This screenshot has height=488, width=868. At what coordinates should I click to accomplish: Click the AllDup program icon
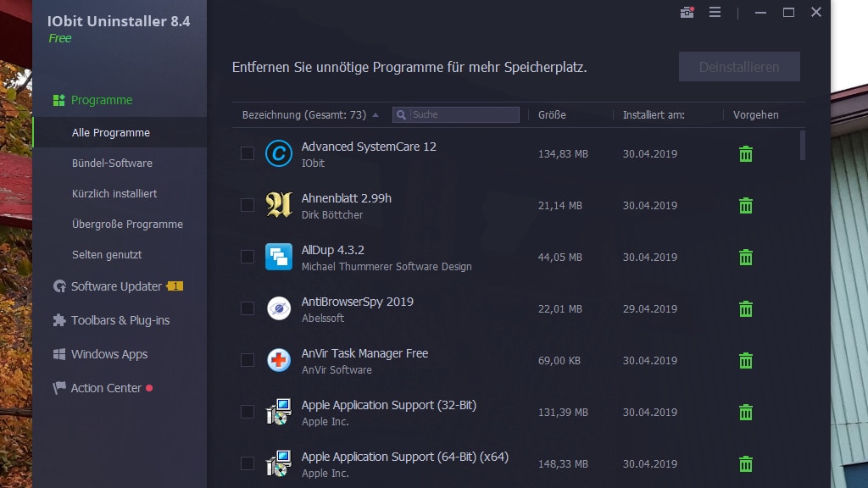[x=278, y=257]
